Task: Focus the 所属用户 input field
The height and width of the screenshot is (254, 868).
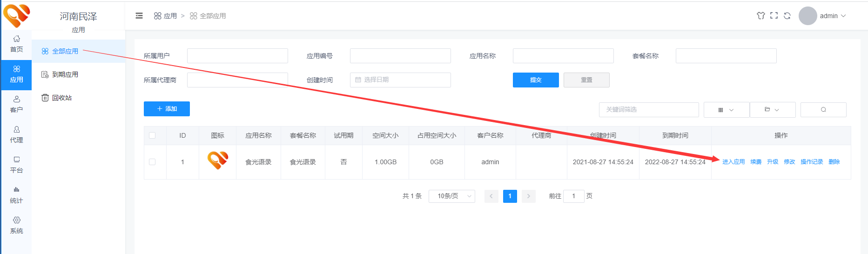Action: pyautogui.click(x=237, y=56)
